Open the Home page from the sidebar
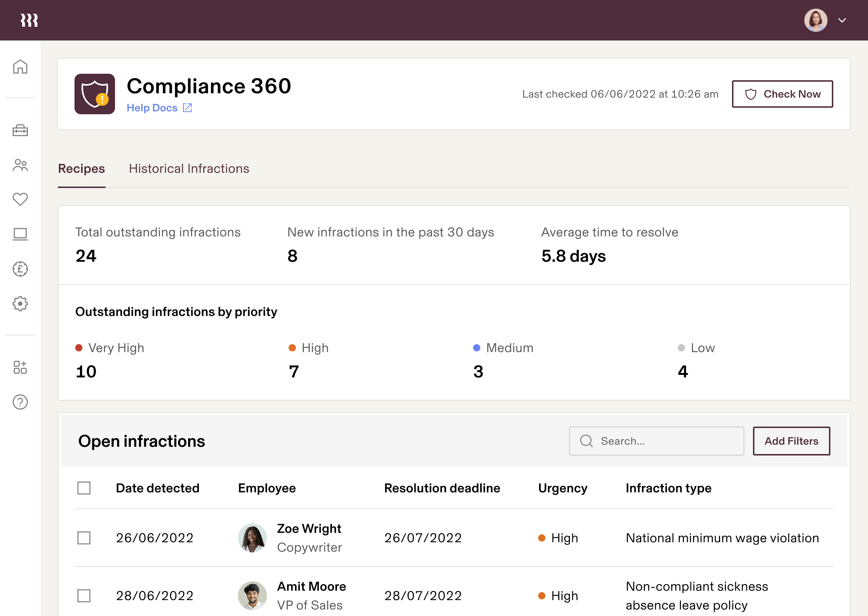 point(20,67)
